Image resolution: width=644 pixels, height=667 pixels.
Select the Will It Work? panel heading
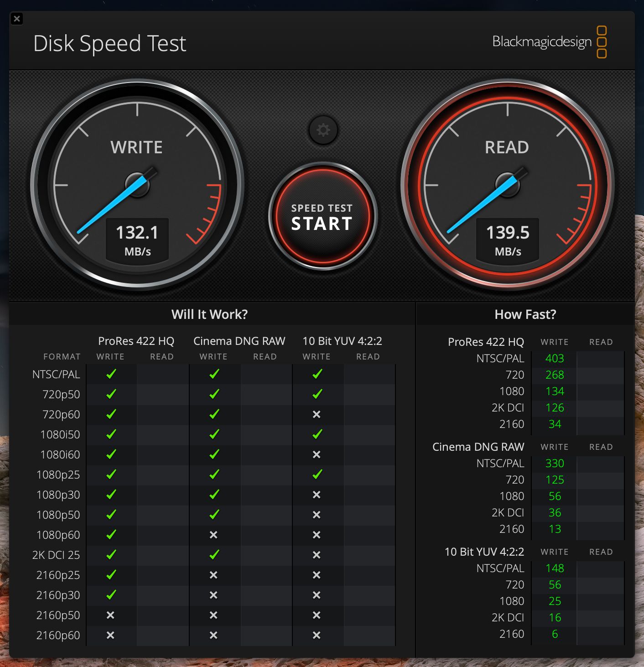(209, 314)
